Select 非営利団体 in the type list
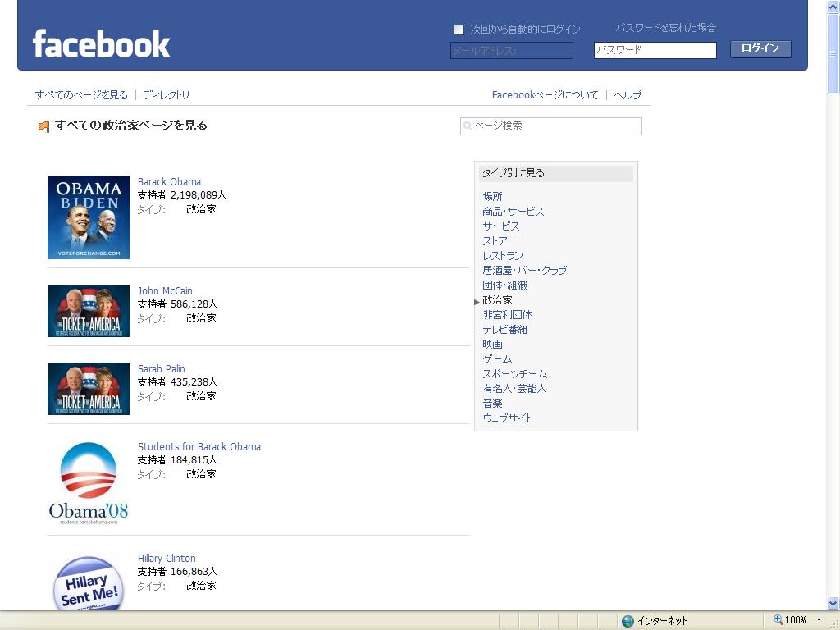The width and height of the screenshot is (840, 630). pos(507,315)
